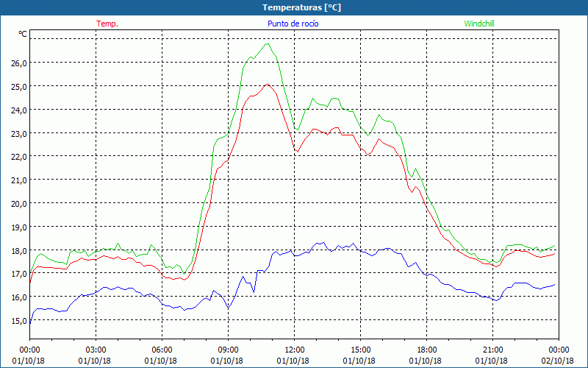This screenshot has width=588, height=368.
Task: Click the 25,0 y-axis value
Action: [19, 86]
